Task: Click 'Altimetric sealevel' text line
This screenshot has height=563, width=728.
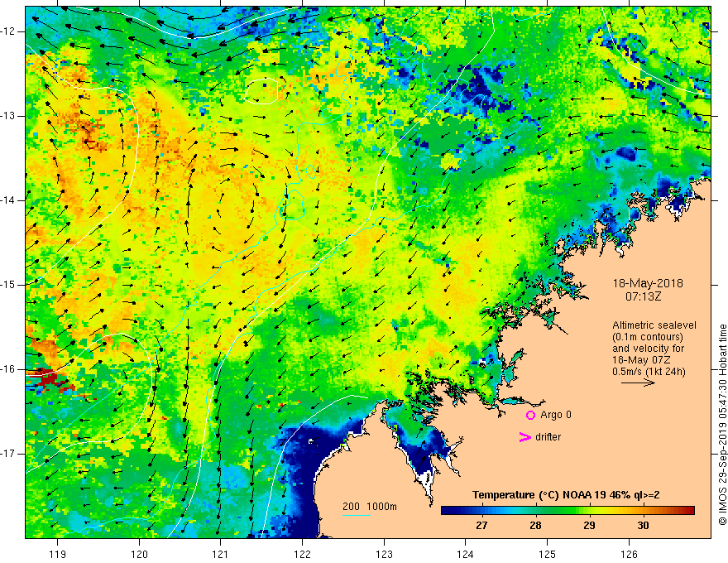Action: pyautogui.click(x=654, y=325)
